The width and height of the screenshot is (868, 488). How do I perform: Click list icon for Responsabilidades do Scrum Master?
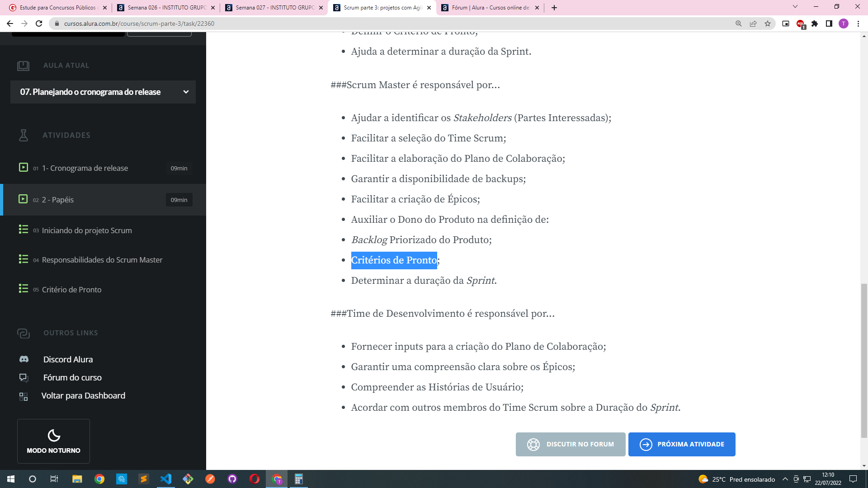click(24, 259)
